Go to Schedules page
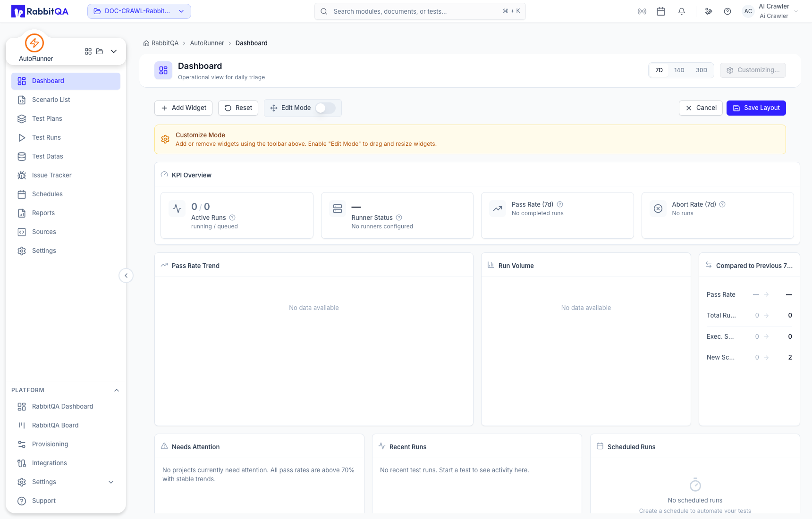812x519 pixels. tap(66, 194)
